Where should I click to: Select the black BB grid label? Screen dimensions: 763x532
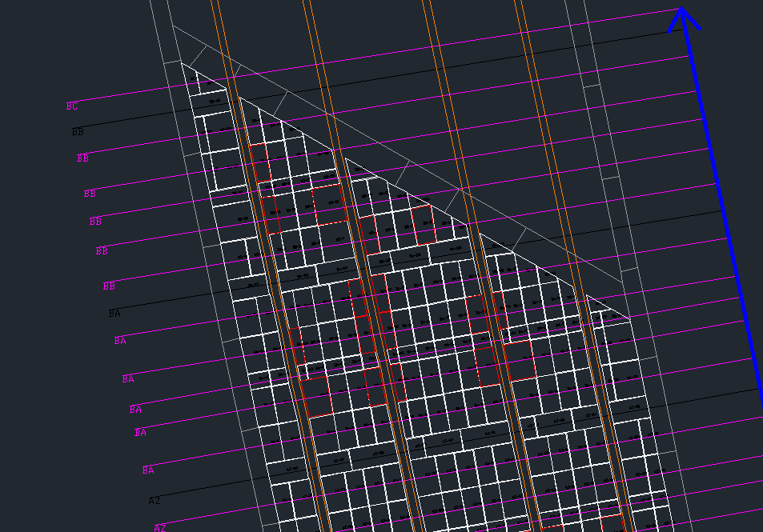point(78,131)
